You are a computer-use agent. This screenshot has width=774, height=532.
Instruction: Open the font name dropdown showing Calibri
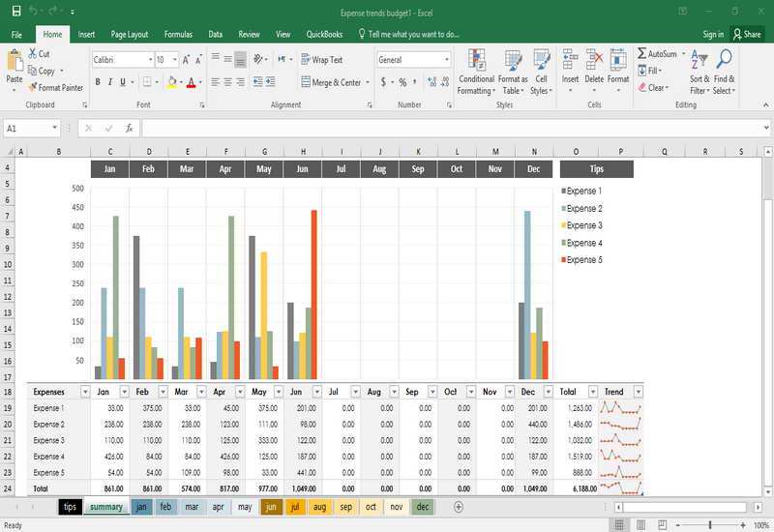pos(120,60)
